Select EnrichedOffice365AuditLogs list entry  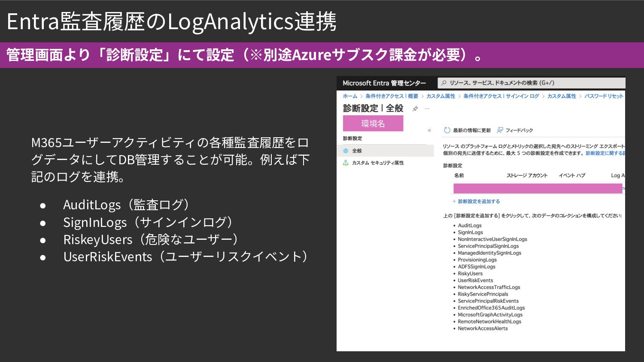pos(491,308)
